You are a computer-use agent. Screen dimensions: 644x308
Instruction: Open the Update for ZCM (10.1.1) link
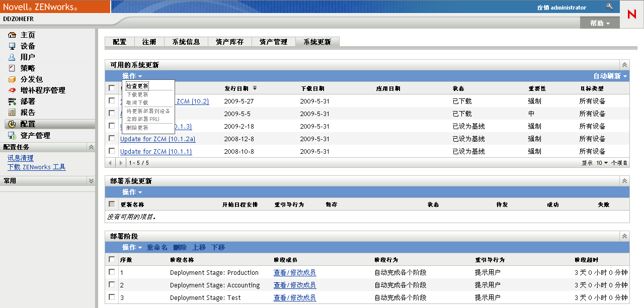coord(156,151)
